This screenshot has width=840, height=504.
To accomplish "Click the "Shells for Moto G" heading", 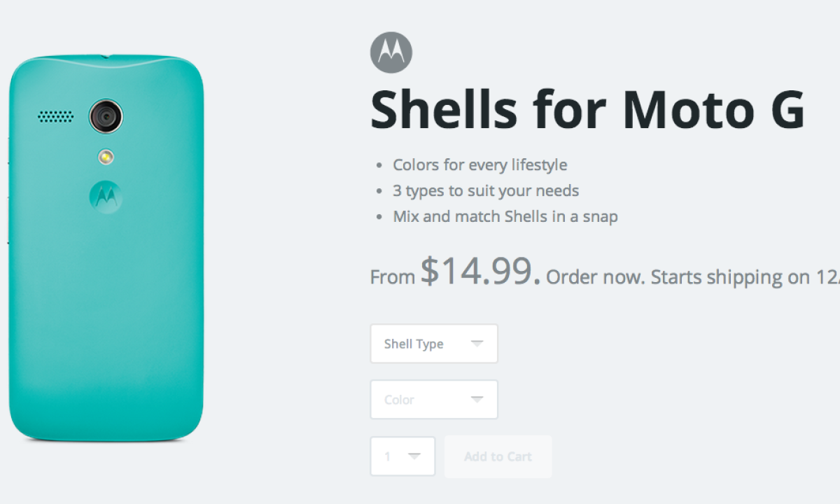I will click(587, 109).
